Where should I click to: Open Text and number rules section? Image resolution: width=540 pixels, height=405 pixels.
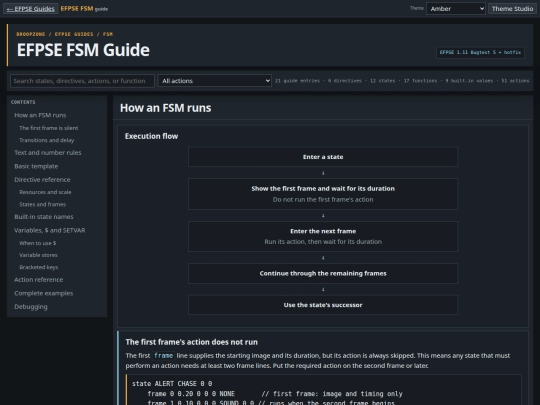click(x=48, y=153)
